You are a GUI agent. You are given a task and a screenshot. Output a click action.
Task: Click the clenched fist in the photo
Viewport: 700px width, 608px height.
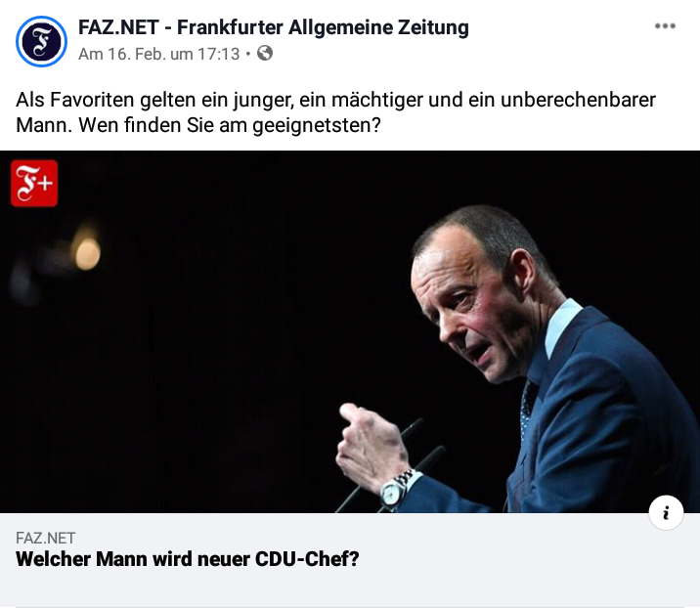pos(371,444)
